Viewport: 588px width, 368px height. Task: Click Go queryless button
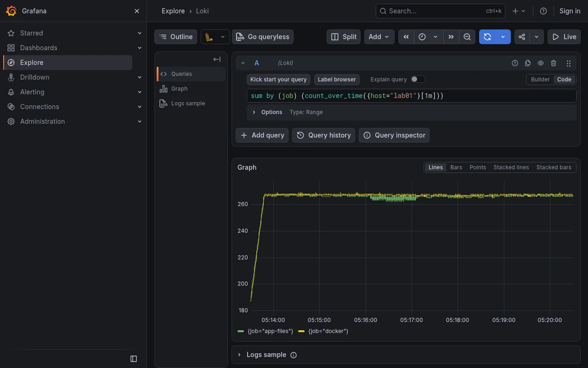pyautogui.click(x=263, y=37)
